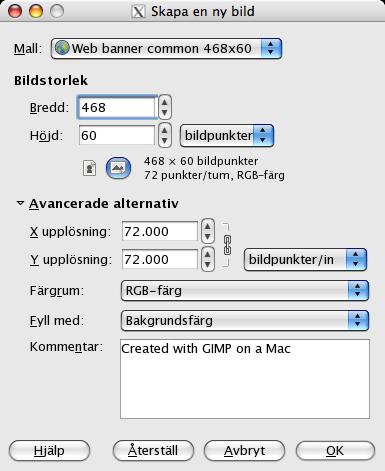This screenshot has width=385, height=471.
Task: Decrease Höjd with stepper down arrow
Action: [x=164, y=140]
